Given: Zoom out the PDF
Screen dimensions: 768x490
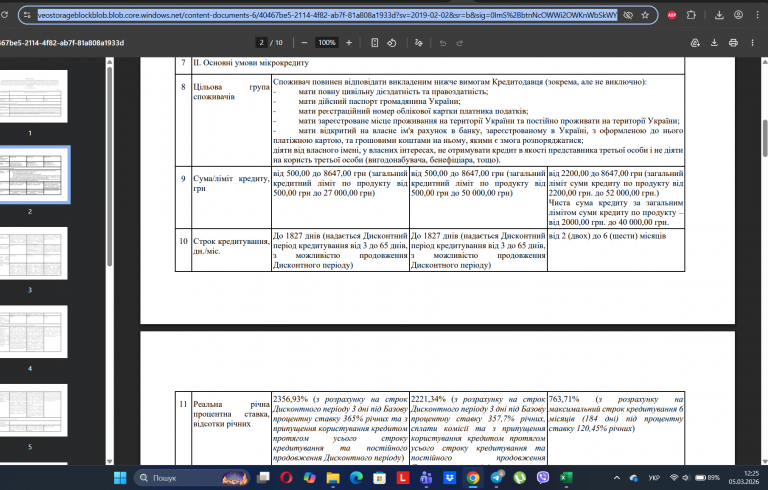Looking at the screenshot, I should click(x=304, y=43).
